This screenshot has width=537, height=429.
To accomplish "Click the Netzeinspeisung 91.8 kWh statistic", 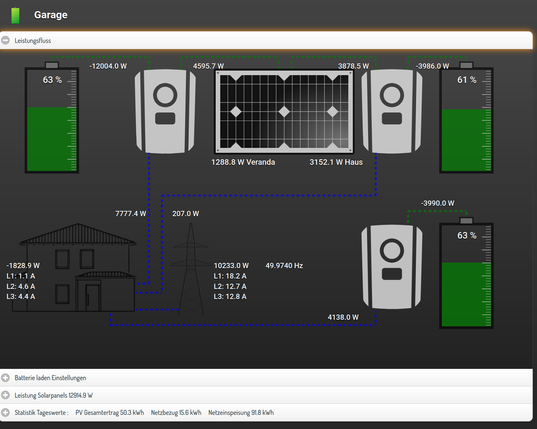I will (x=241, y=413).
